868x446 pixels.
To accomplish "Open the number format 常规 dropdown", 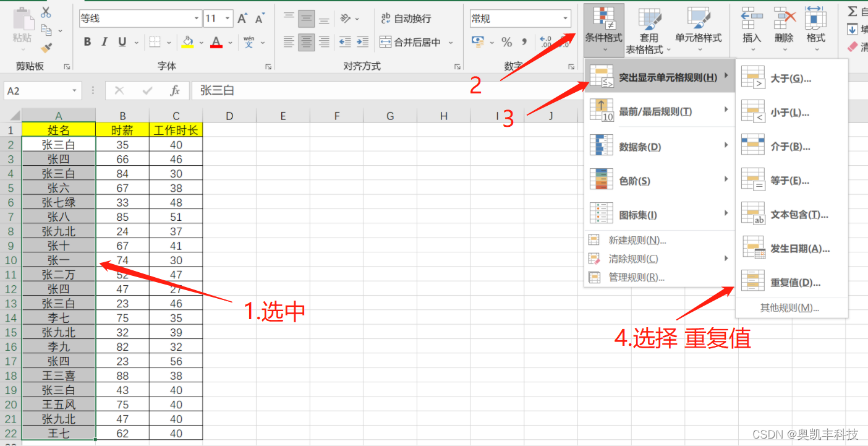I will tap(565, 19).
